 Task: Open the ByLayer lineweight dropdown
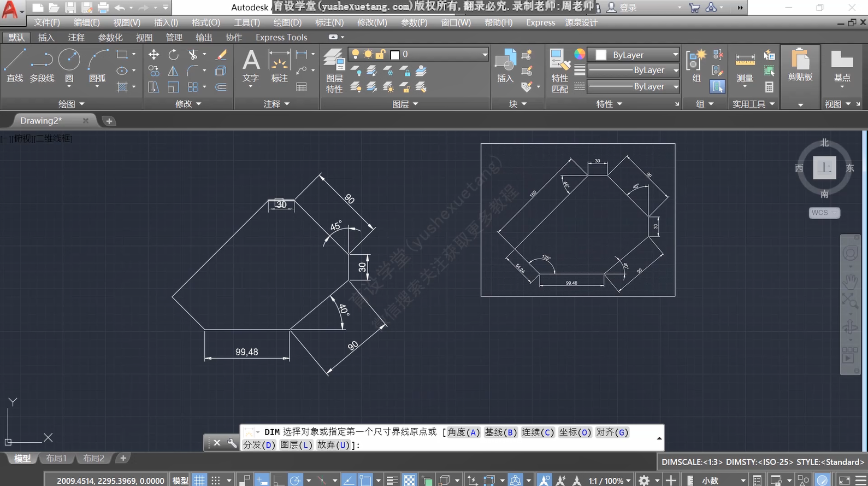pyautogui.click(x=634, y=70)
